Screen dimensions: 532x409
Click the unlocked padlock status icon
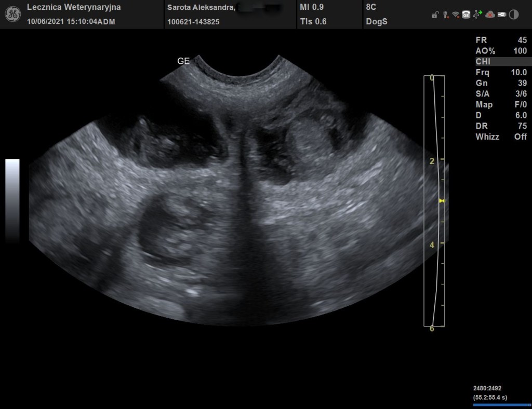(434, 15)
